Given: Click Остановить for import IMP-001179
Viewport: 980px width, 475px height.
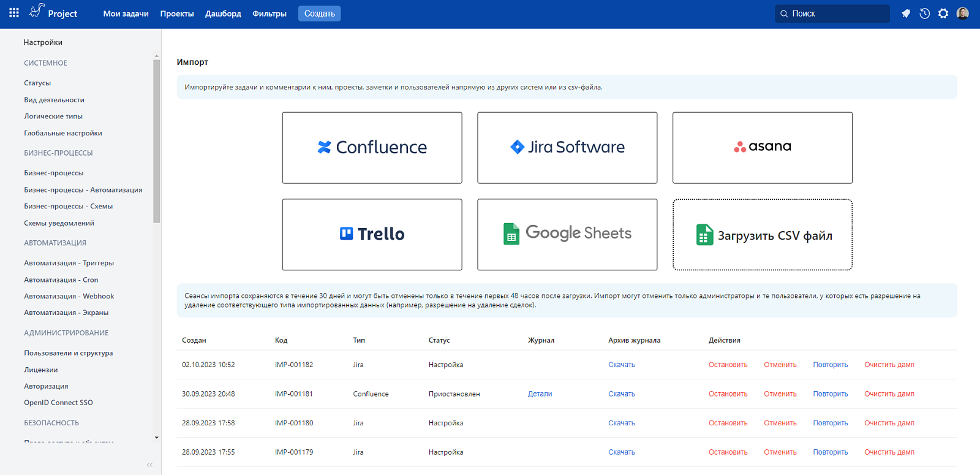Looking at the screenshot, I should [728, 452].
